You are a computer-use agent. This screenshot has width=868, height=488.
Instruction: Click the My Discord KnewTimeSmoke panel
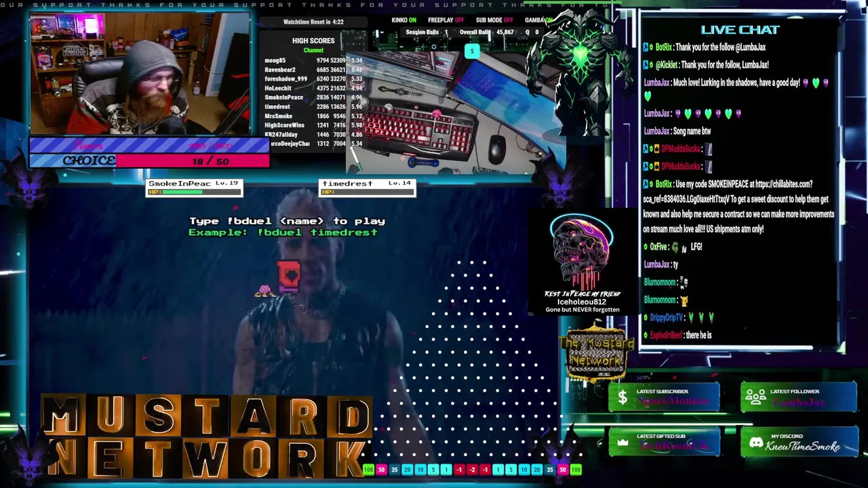click(x=799, y=443)
